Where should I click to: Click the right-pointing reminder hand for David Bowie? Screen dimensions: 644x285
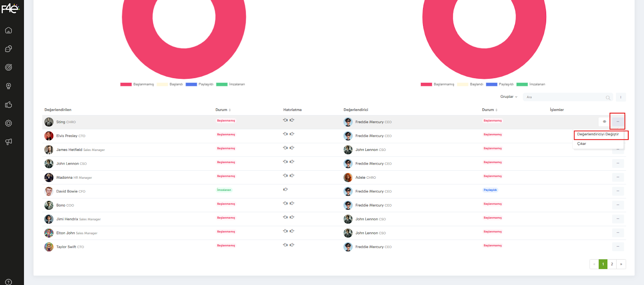285,190
